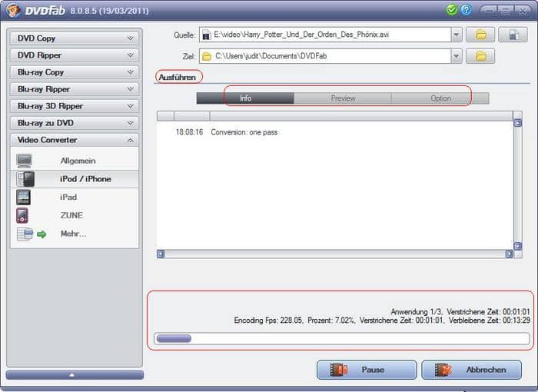The width and height of the screenshot is (538, 392).
Task: Open the Ziel path dropdown arrow
Action: pyautogui.click(x=457, y=56)
